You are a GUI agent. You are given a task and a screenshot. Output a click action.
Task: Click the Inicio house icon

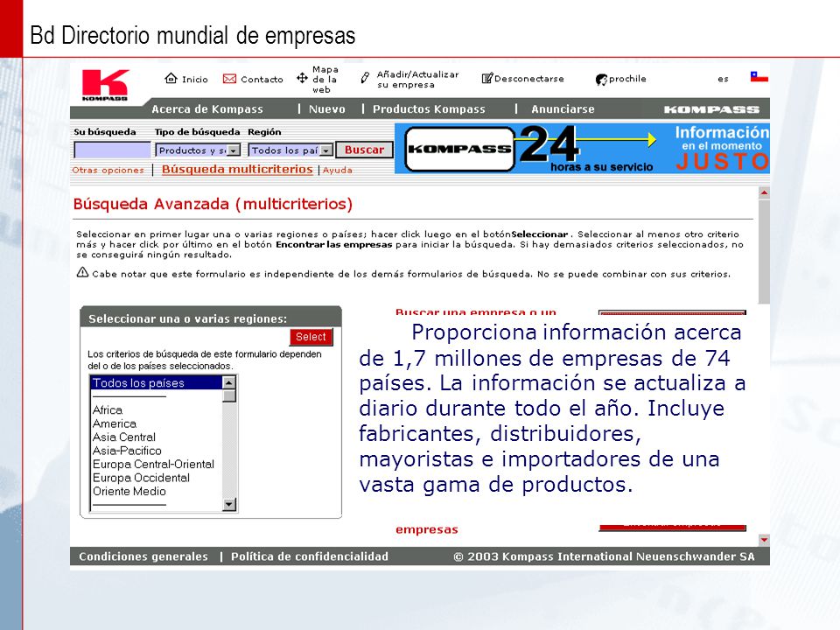pyautogui.click(x=171, y=78)
